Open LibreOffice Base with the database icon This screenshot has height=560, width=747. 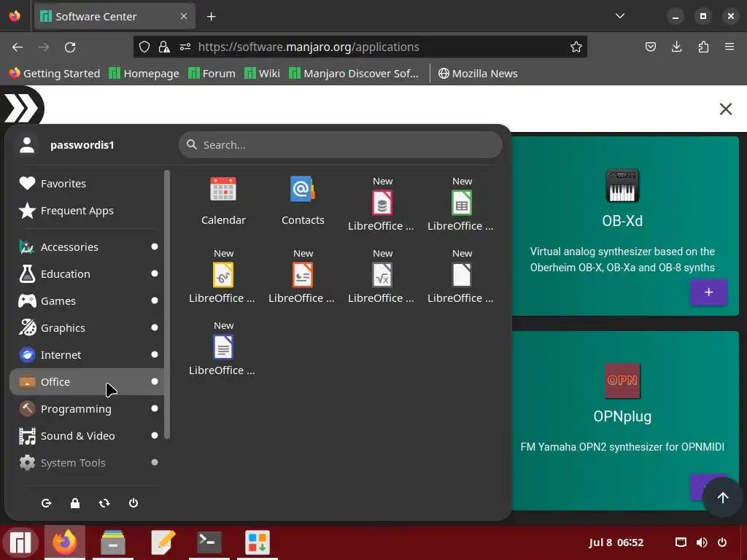(382, 204)
